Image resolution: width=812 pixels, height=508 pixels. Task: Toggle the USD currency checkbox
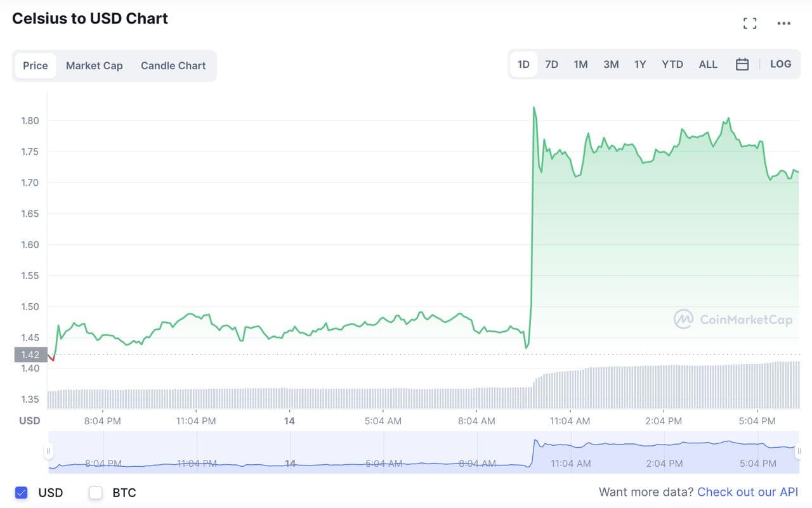(22, 493)
